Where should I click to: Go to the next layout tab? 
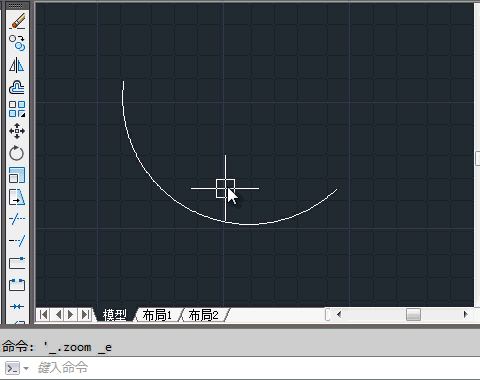71,315
